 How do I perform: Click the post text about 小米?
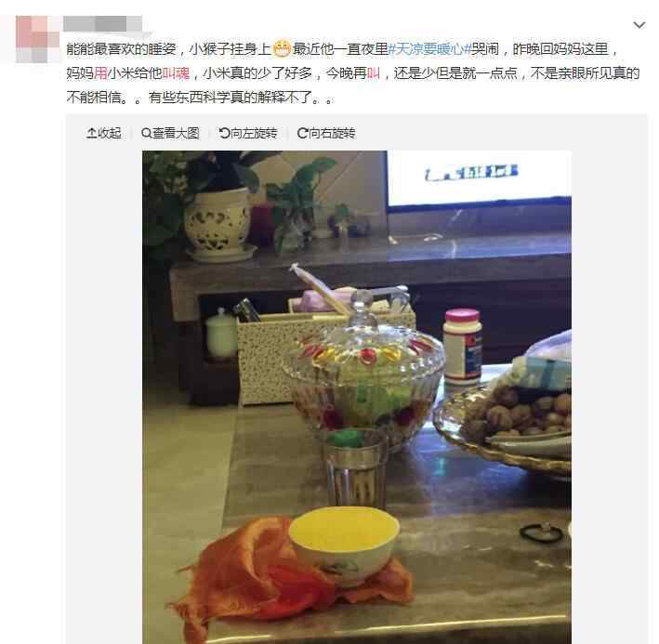pyautogui.click(x=353, y=73)
